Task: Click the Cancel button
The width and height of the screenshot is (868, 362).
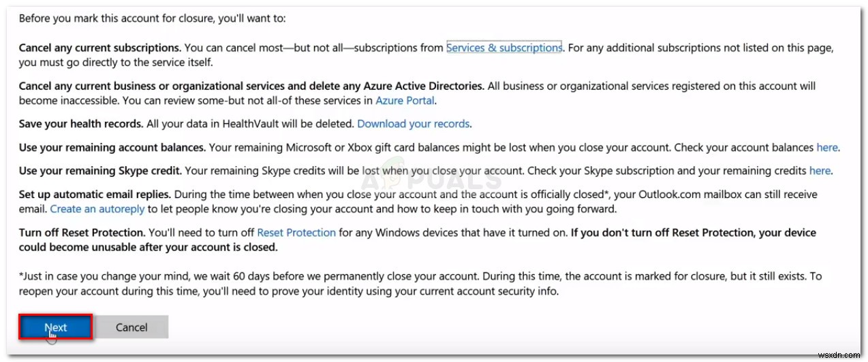Action: [131, 327]
